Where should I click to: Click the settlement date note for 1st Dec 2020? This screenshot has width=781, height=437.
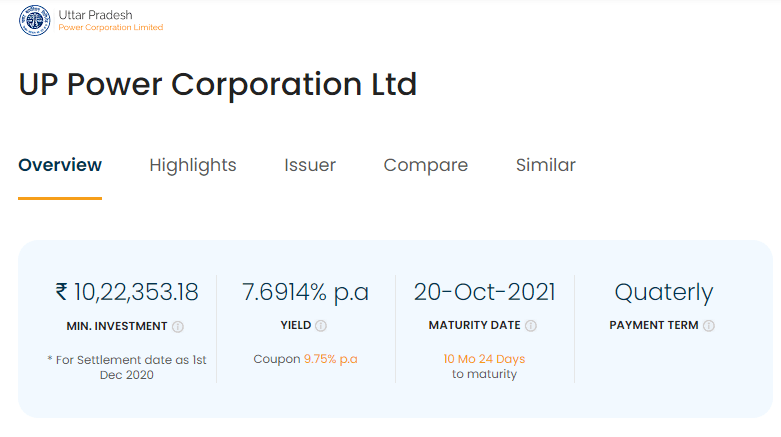point(127,367)
